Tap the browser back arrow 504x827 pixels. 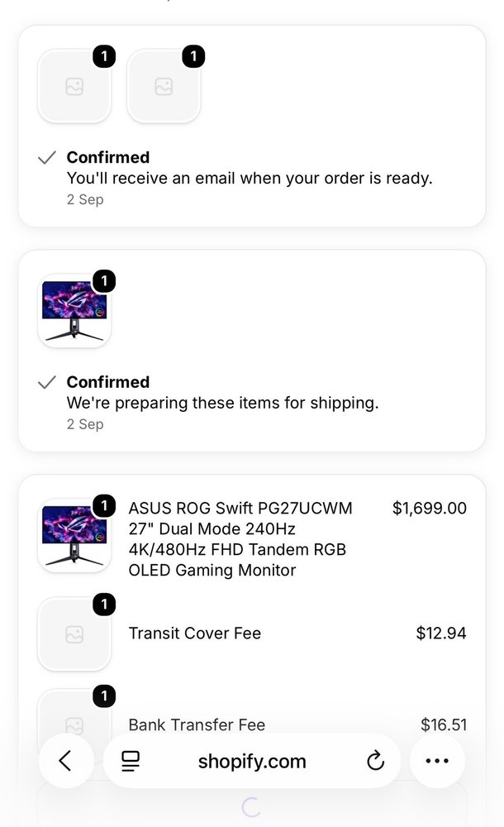pos(66,761)
